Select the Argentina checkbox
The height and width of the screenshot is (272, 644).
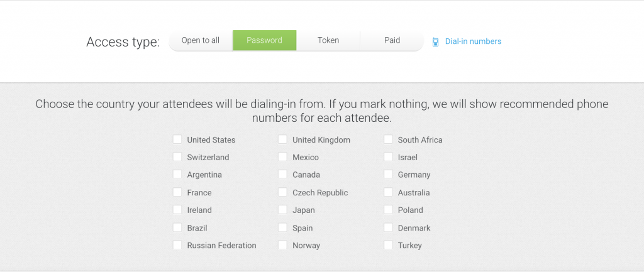(x=177, y=175)
